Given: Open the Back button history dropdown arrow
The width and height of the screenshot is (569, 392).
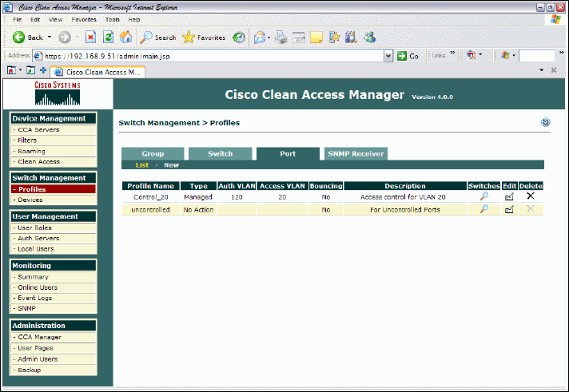Looking at the screenshot, I should [x=50, y=37].
